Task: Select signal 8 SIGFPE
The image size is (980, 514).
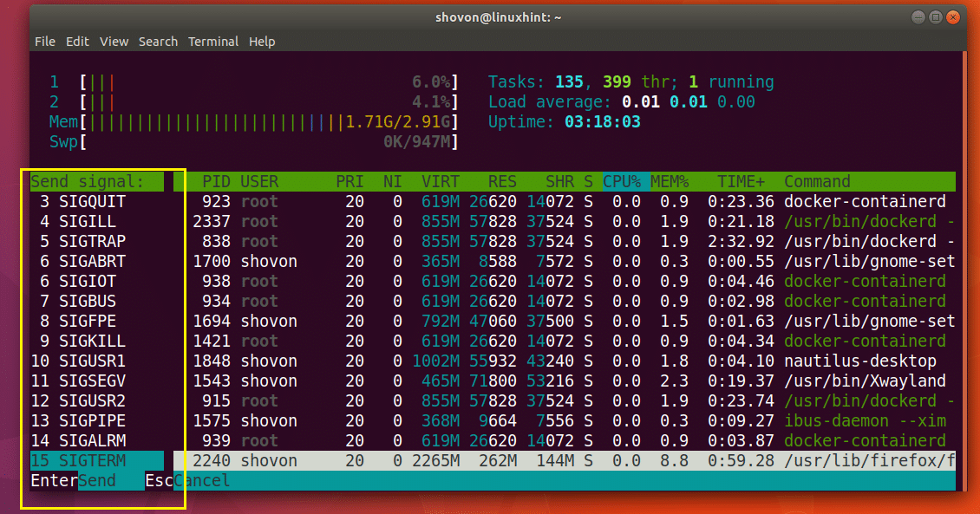Action: (x=97, y=321)
